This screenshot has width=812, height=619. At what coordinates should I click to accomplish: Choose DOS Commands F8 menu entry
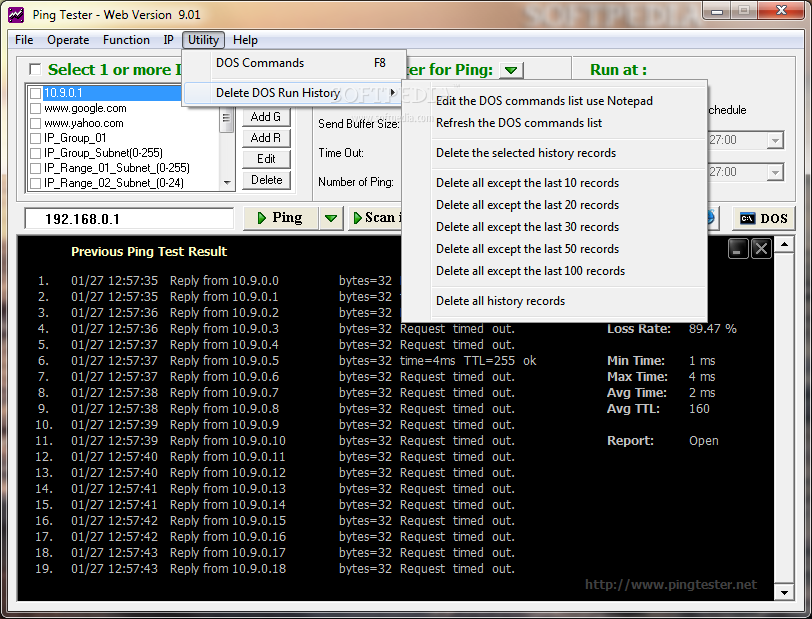pos(293,63)
